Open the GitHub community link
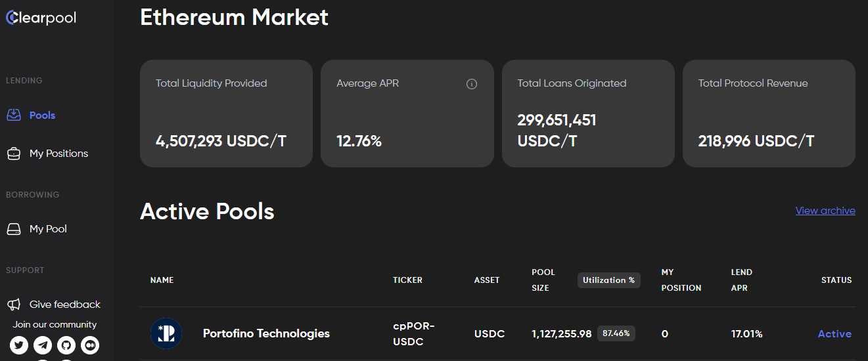The image size is (868, 361). pyautogui.click(x=66, y=345)
